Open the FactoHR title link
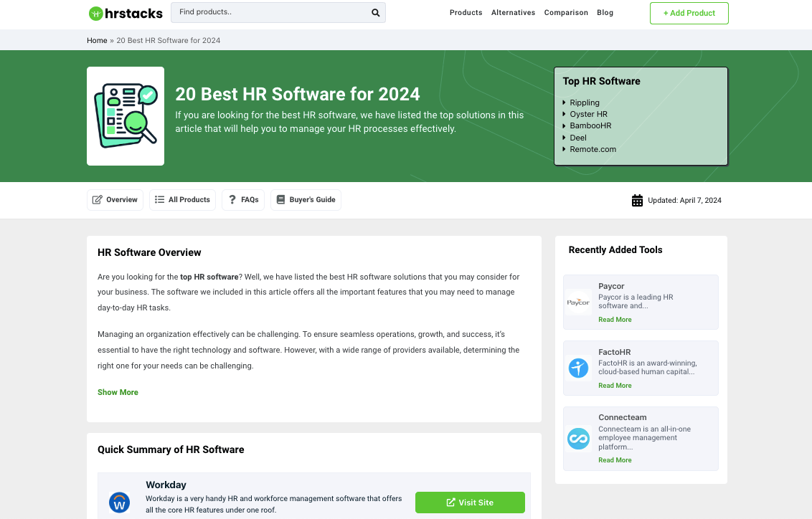The width and height of the screenshot is (812, 519). (614, 352)
